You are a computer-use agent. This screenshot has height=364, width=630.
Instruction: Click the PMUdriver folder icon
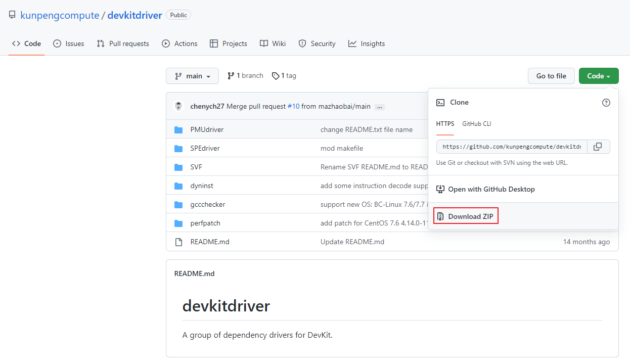(178, 130)
